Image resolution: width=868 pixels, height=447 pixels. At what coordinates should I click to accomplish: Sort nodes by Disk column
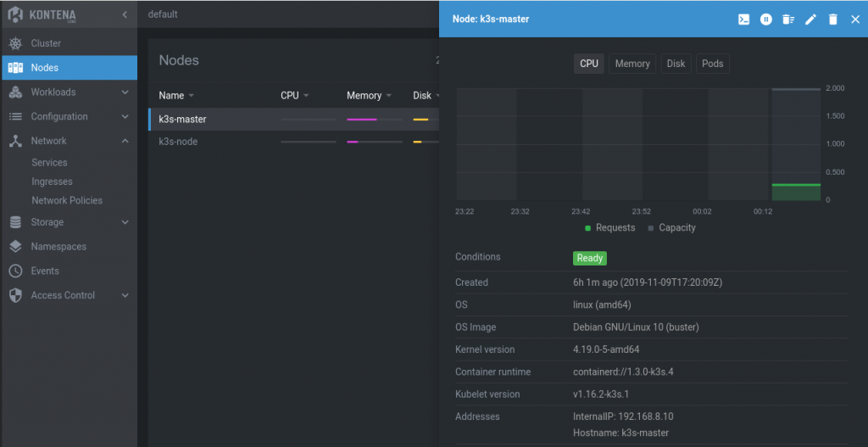tap(426, 95)
